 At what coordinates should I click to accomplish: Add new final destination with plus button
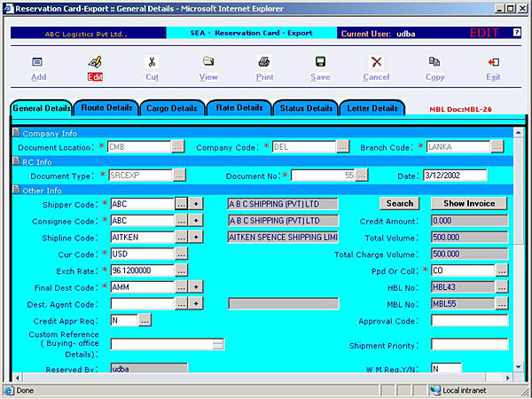click(x=196, y=287)
